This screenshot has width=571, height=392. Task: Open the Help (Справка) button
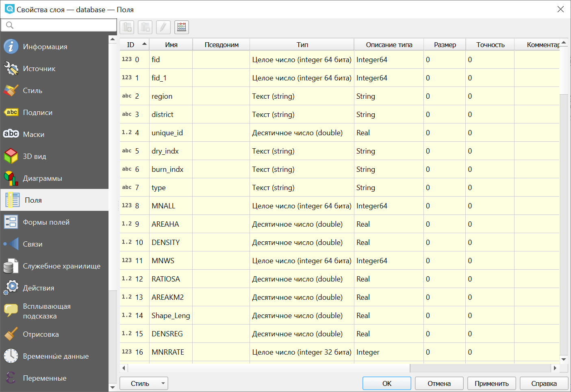pyautogui.click(x=544, y=383)
